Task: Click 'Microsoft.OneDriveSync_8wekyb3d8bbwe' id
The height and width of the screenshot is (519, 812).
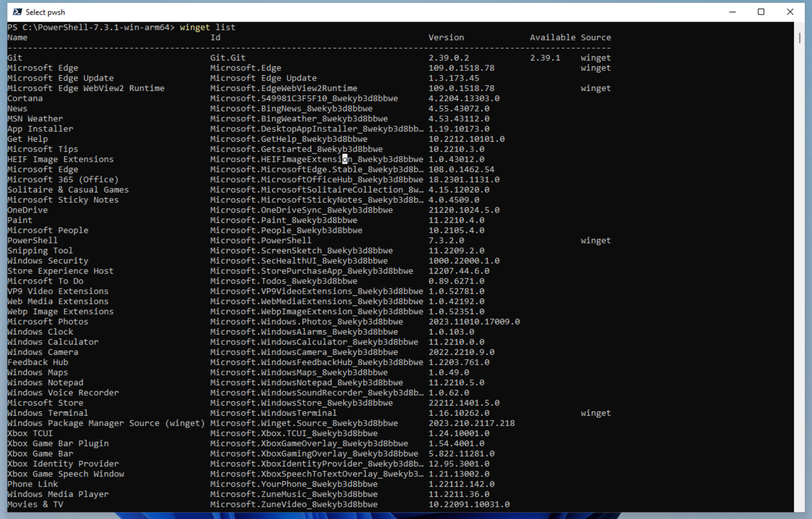Action: point(301,210)
